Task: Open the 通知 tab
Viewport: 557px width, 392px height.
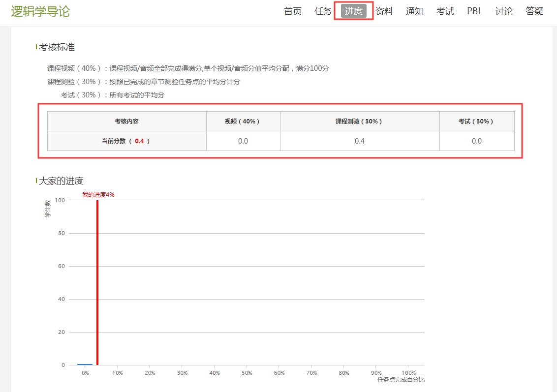Action: click(x=415, y=11)
